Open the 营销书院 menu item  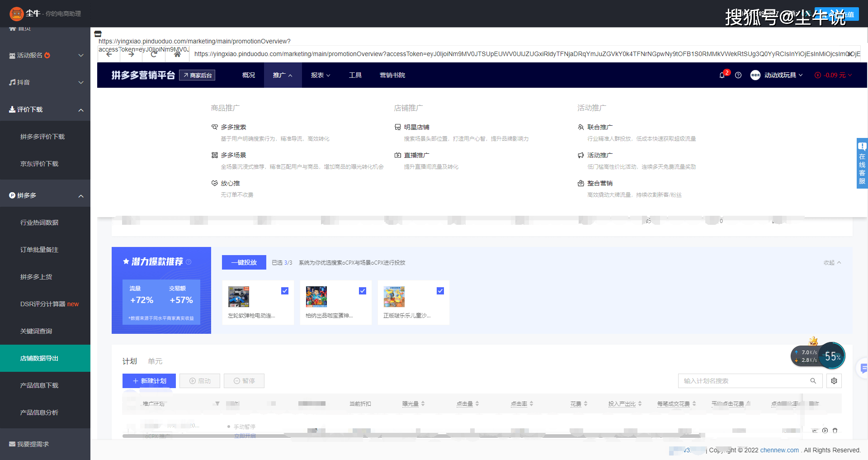392,75
